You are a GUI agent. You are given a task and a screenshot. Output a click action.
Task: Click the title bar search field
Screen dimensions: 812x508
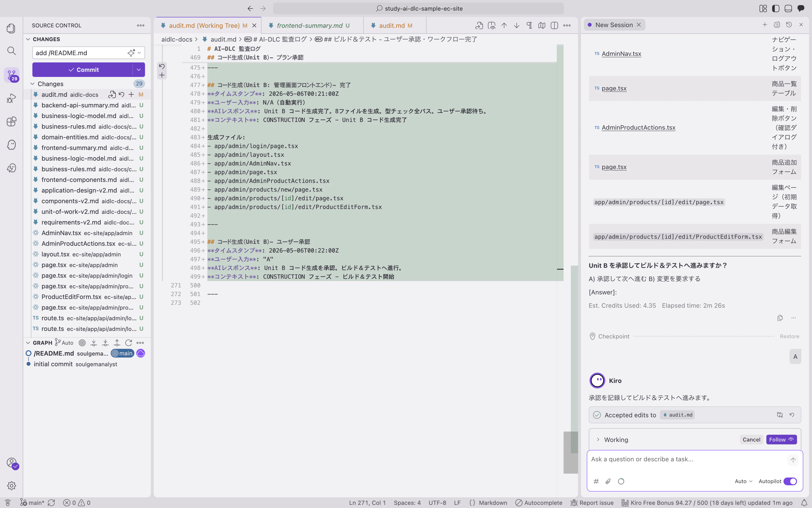418,9
